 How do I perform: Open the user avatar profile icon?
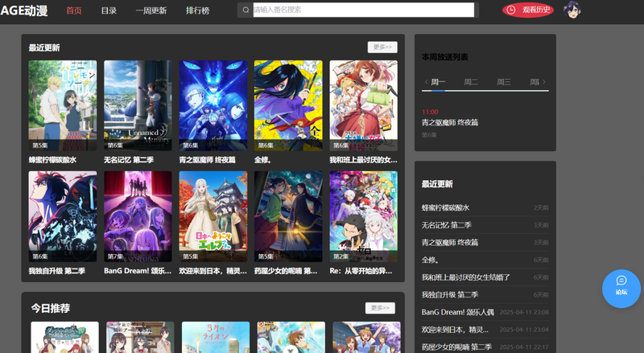coord(572,10)
